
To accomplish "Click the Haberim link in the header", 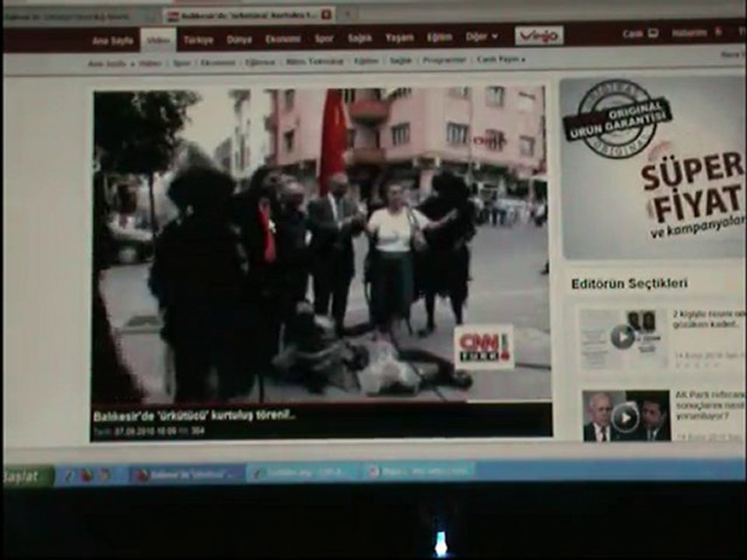I will click(x=696, y=33).
